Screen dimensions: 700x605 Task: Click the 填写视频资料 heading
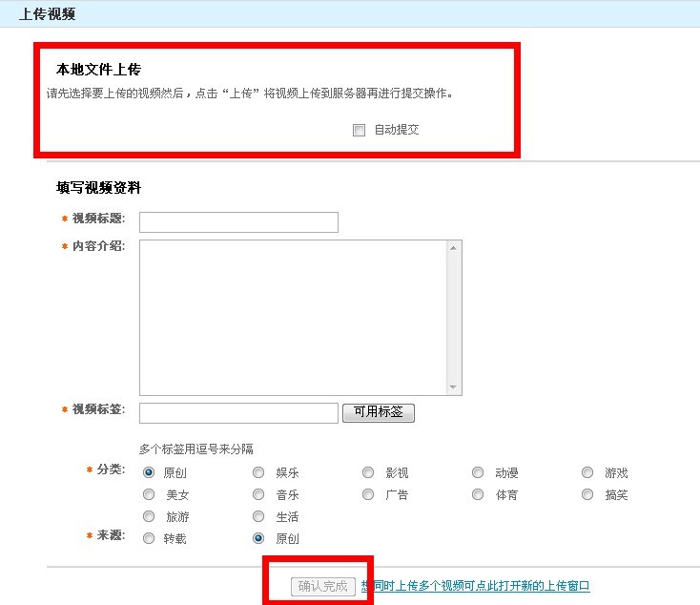[98, 188]
